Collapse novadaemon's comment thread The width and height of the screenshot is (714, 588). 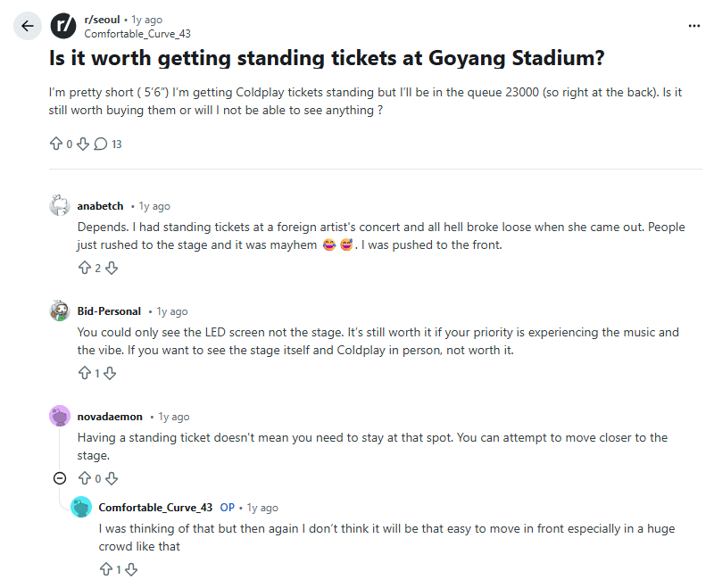[x=60, y=478]
